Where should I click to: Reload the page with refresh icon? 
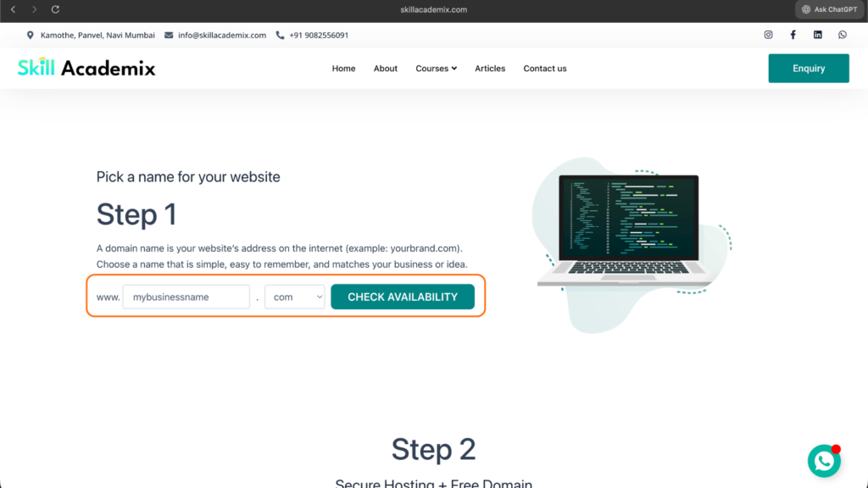[56, 9]
